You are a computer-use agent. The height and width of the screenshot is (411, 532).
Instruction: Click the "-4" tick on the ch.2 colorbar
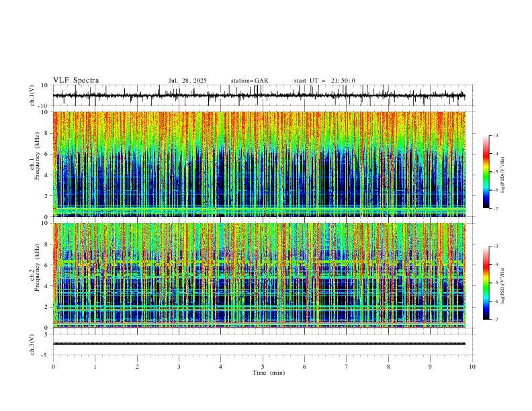(x=495, y=265)
